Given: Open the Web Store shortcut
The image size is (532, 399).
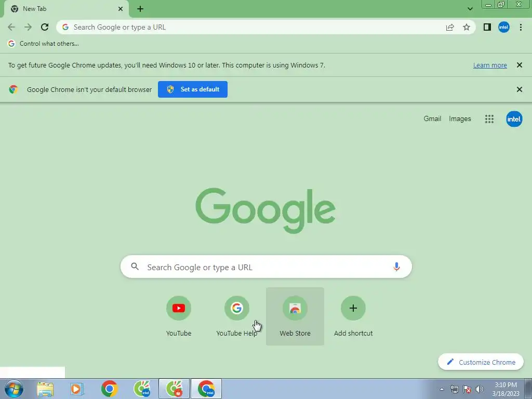Looking at the screenshot, I should (x=295, y=316).
